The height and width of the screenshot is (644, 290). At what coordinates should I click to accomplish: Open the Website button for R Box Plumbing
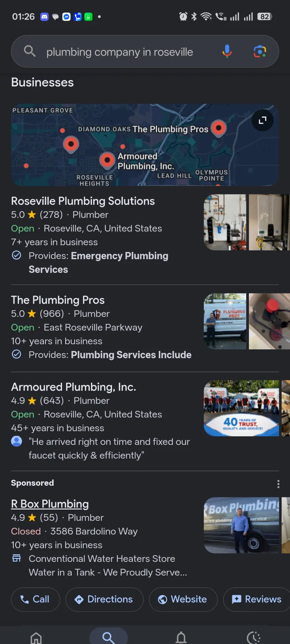(x=183, y=599)
